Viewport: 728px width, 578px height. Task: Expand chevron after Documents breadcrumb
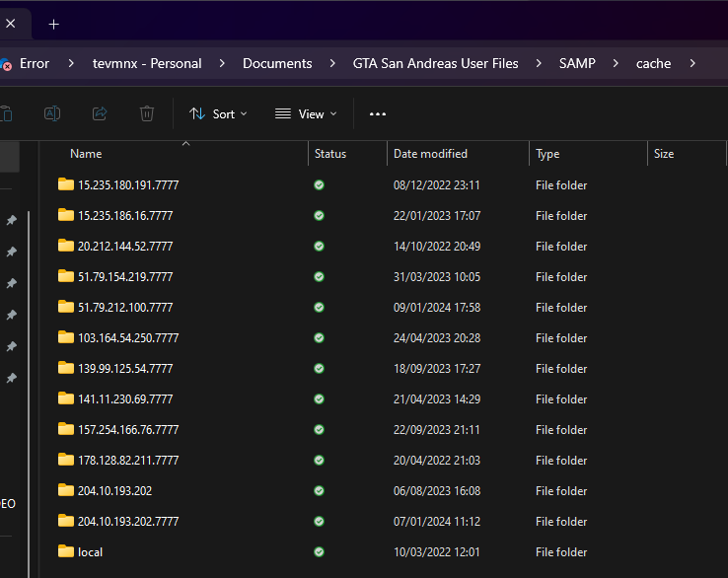tap(332, 63)
